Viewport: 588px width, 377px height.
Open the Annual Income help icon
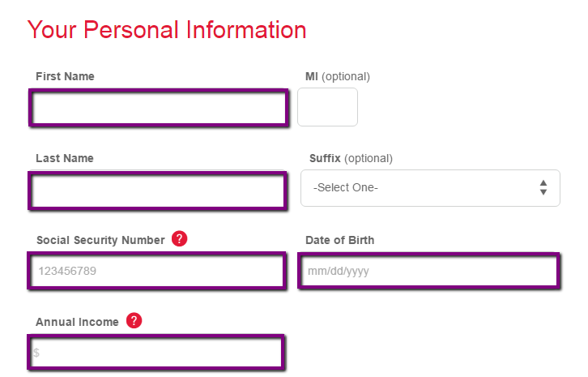[134, 321]
